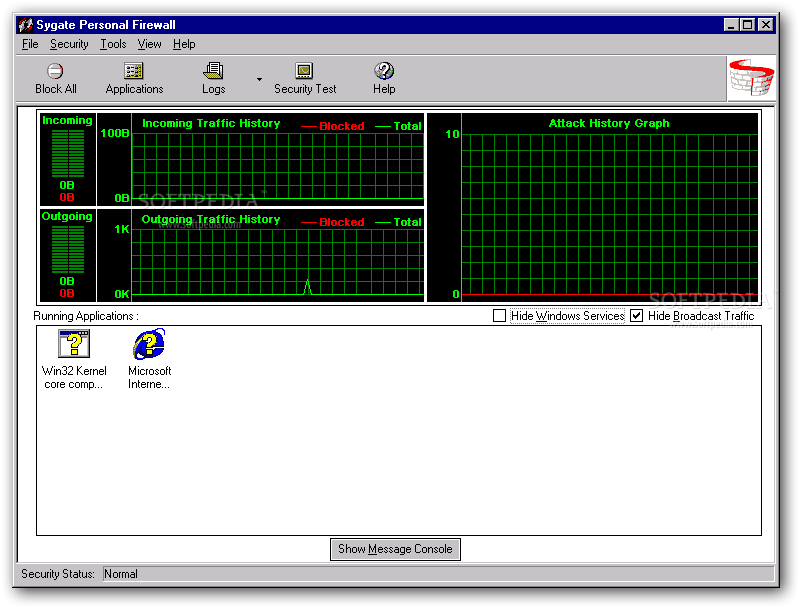The height and width of the screenshot is (608, 800).
Task: Open the Help menu
Action: pos(184,44)
